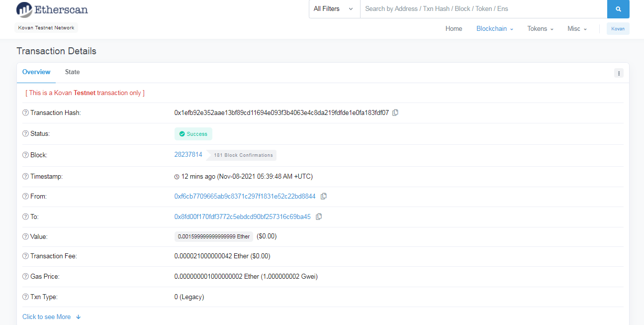Click the search input field

coord(483,9)
